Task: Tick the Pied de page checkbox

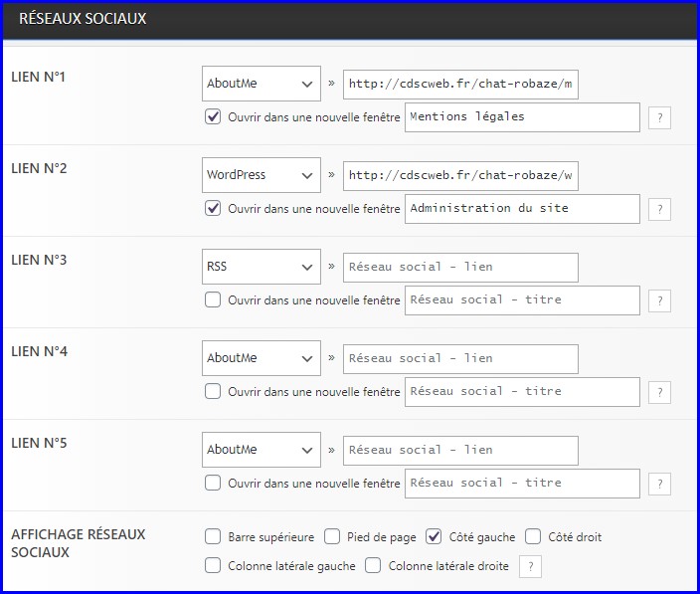Action: (332, 537)
